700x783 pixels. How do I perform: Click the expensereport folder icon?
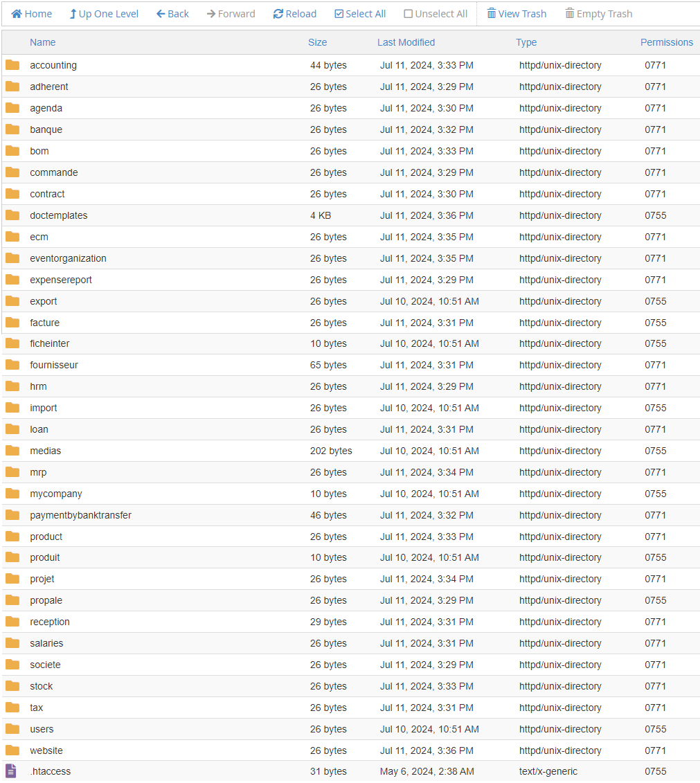click(12, 280)
